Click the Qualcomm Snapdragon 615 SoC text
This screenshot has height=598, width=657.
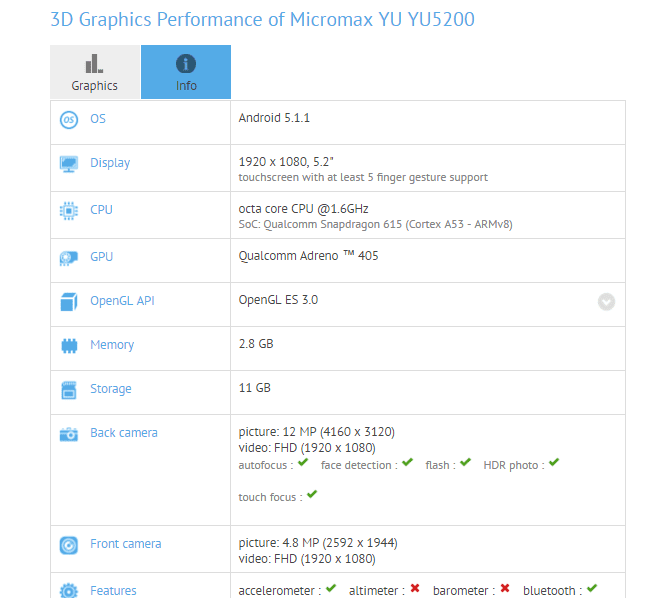pos(375,225)
